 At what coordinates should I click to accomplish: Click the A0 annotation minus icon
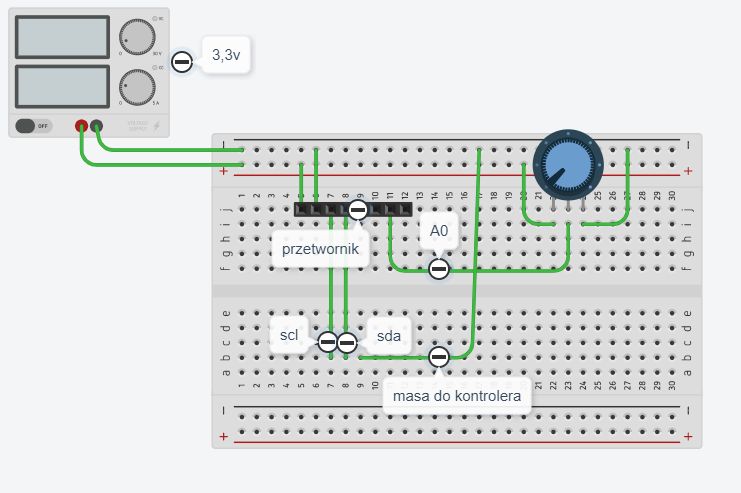click(x=439, y=269)
